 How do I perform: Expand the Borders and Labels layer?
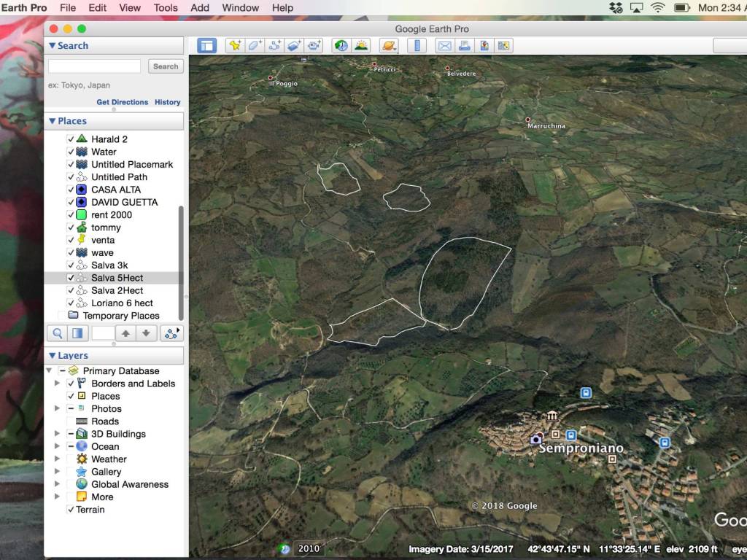[x=57, y=384]
